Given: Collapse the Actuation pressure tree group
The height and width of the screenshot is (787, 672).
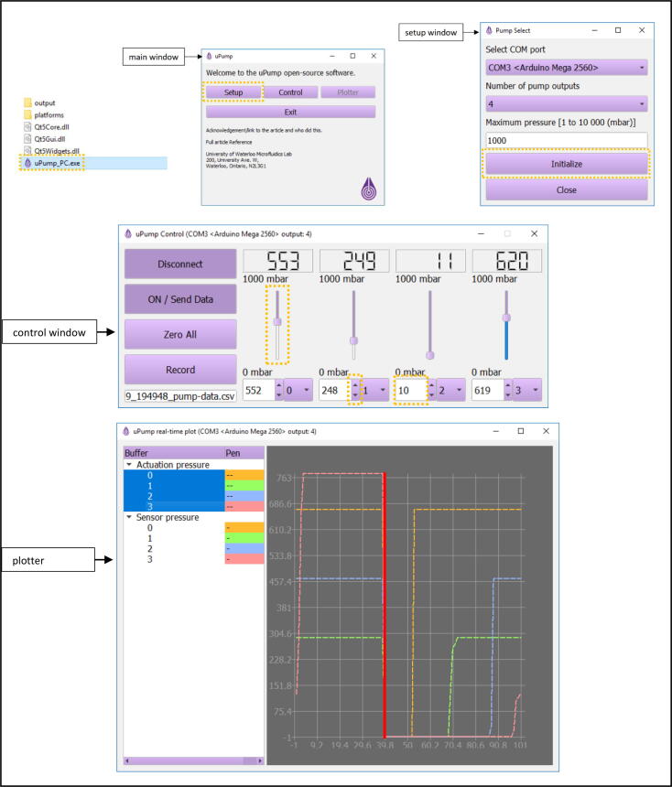Looking at the screenshot, I should (x=129, y=465).
